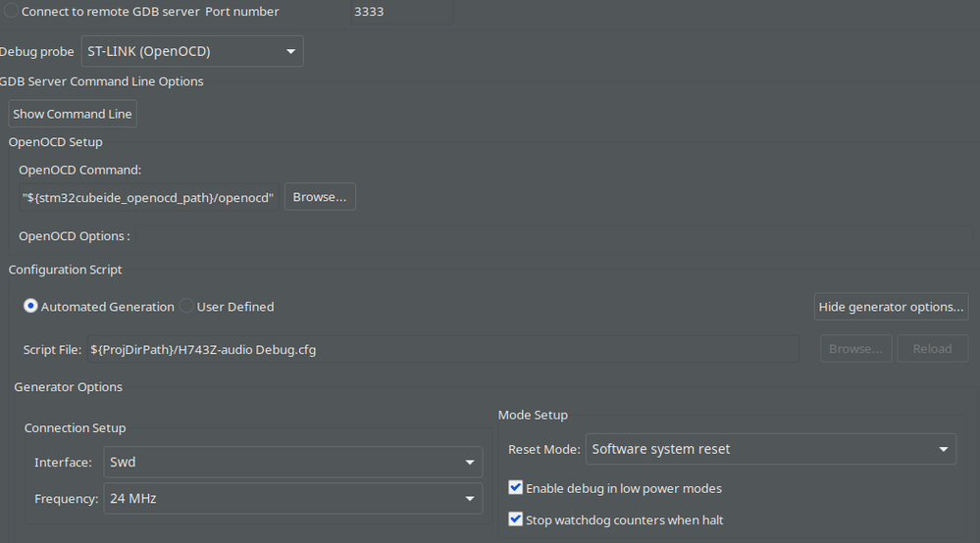This screenshot has height=543, width=980.
Task: Click the Script File path field
Action: click(x=451, y=349)
